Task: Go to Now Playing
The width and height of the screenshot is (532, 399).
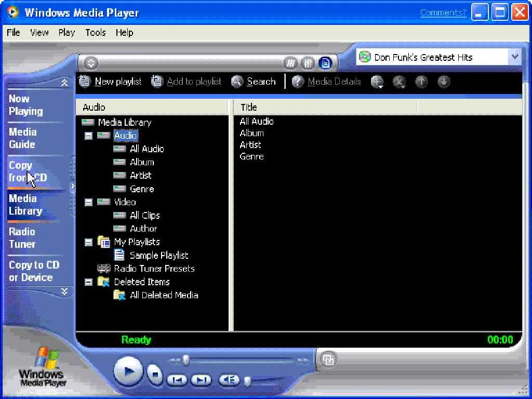Action: 26,105
